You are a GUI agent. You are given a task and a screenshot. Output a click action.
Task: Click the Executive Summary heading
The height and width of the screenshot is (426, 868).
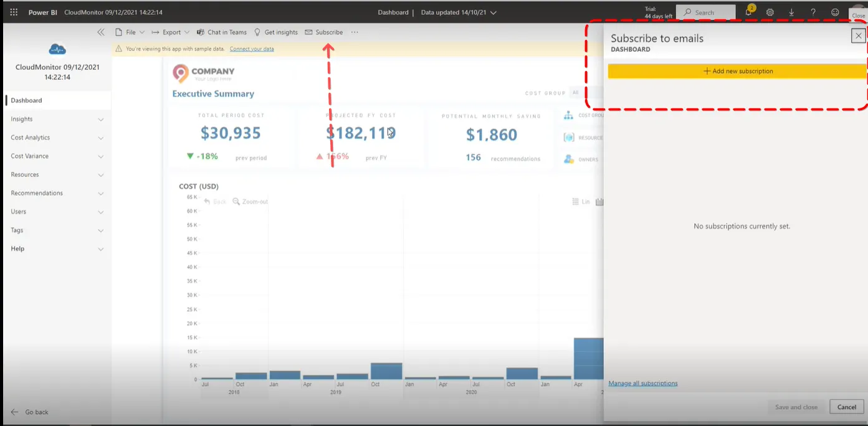[213, 94]
